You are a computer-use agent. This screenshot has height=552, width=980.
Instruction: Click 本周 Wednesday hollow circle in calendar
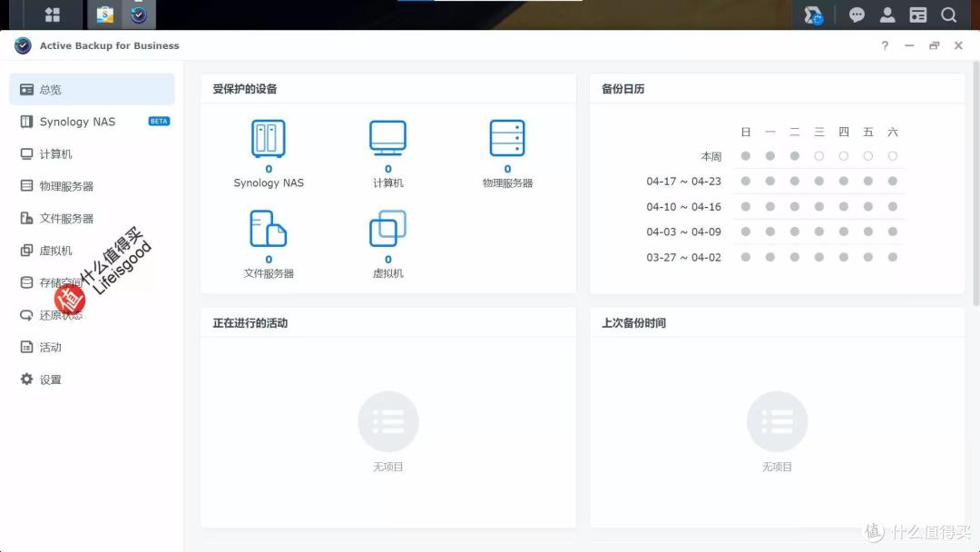(x=818, y=155)
